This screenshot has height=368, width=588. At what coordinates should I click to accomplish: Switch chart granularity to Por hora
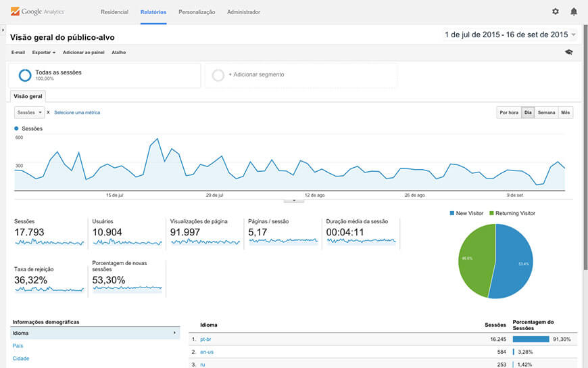[x=508, y=112]
